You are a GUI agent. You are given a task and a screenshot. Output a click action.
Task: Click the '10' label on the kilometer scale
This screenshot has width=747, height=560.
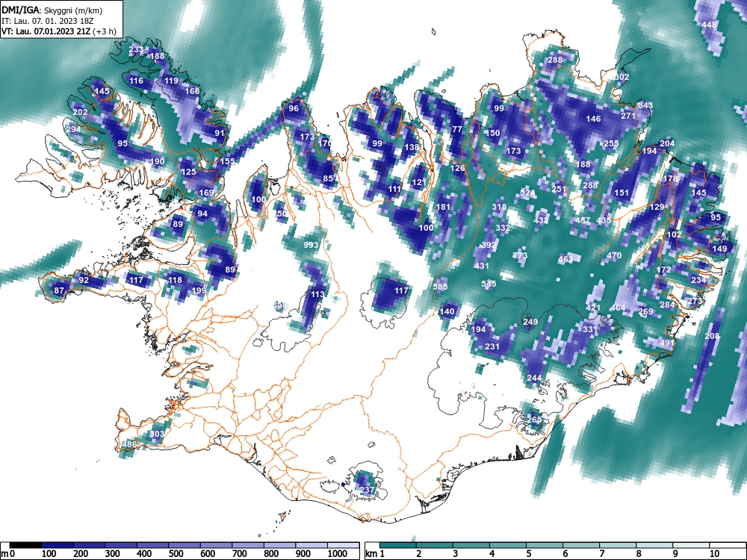[714, 554]
